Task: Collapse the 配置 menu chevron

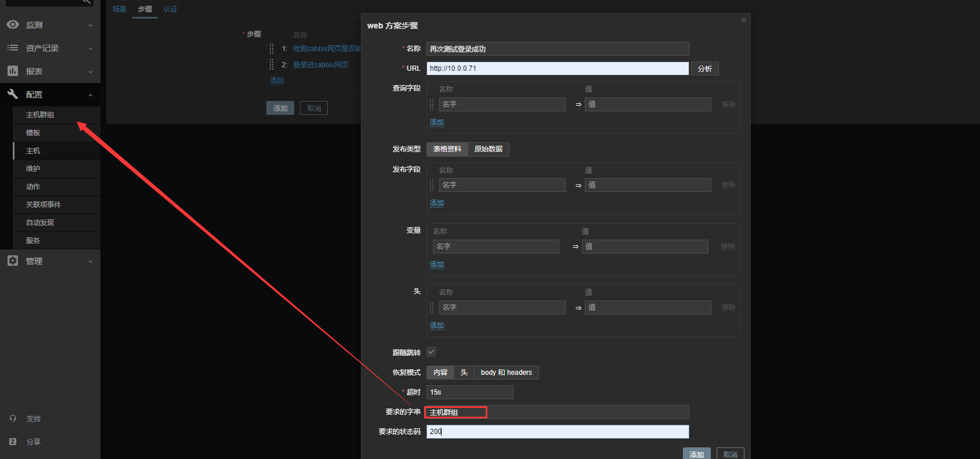Action: [x=91, y=95]
